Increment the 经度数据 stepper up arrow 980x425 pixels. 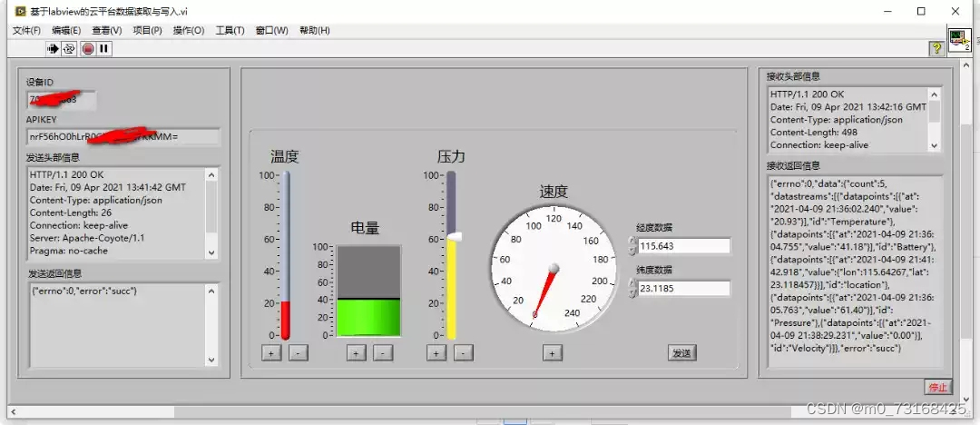coord(632,242)
